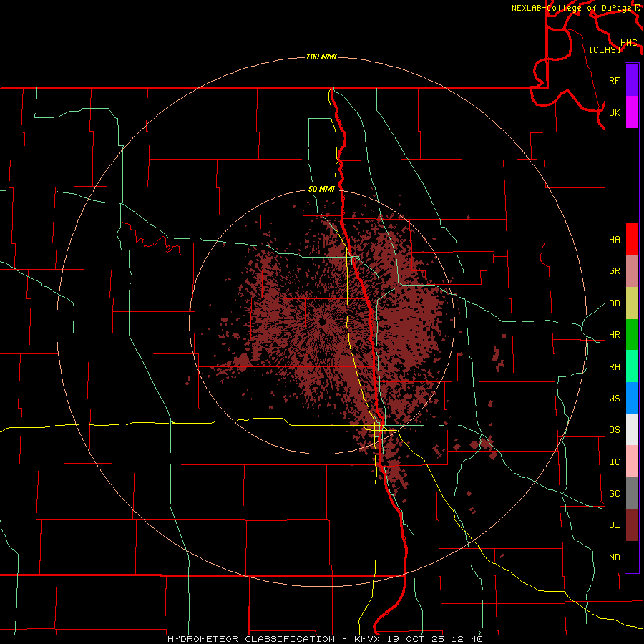Click the KMVX radar site identifier
Viewport: 644px width, 644px height.
click(369, 639)
